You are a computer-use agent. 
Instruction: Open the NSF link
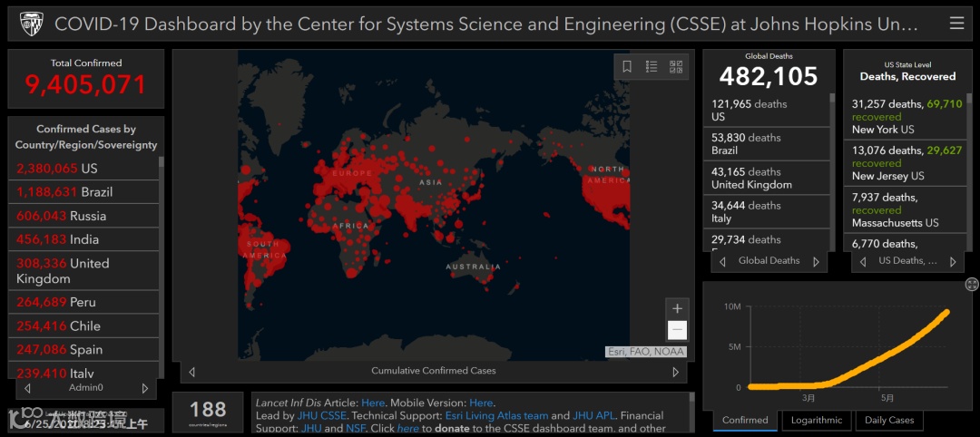pyautogui.click(x=355, y=428)
